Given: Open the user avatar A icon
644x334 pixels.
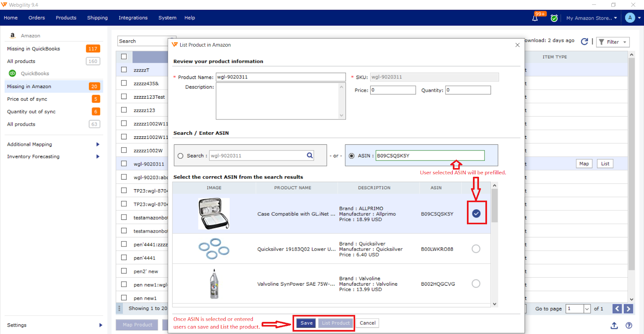Looking at the screenshot, I should click(x=630, y=18).
